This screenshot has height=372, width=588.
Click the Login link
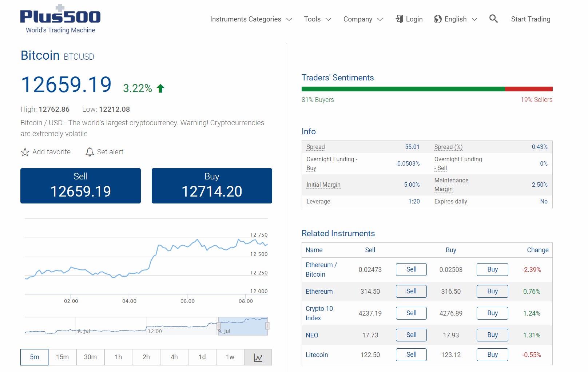[x=414, y=19]
